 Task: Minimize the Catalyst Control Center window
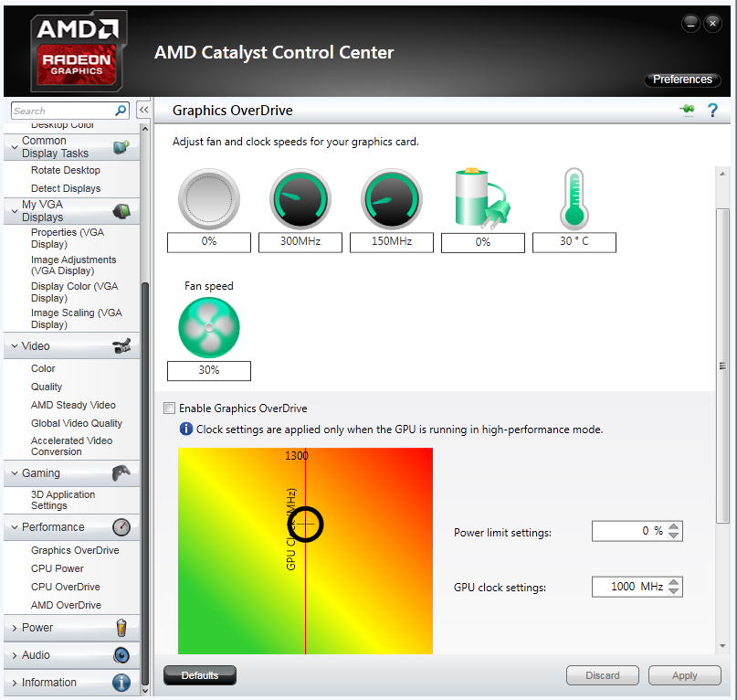(x=690, y=23)
